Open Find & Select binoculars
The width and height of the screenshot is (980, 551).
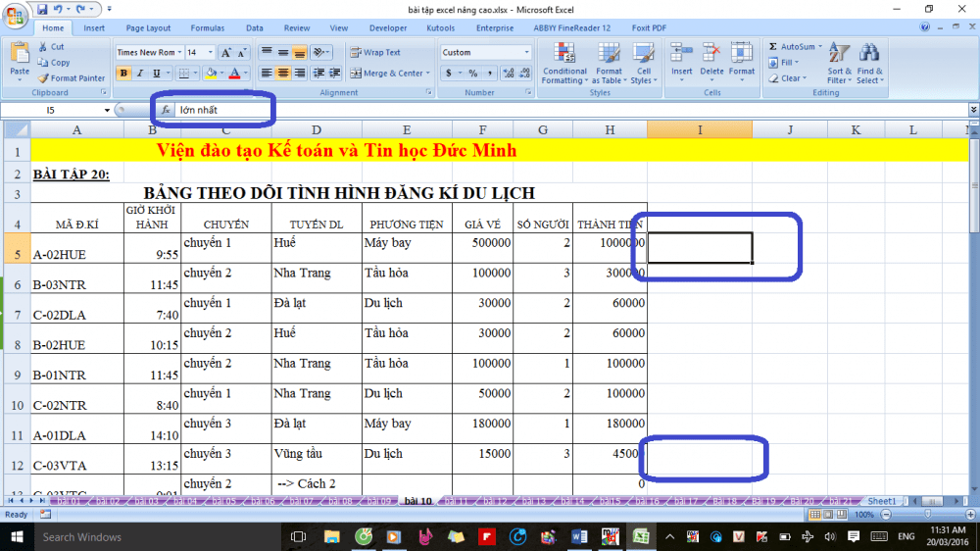(869, 63)
